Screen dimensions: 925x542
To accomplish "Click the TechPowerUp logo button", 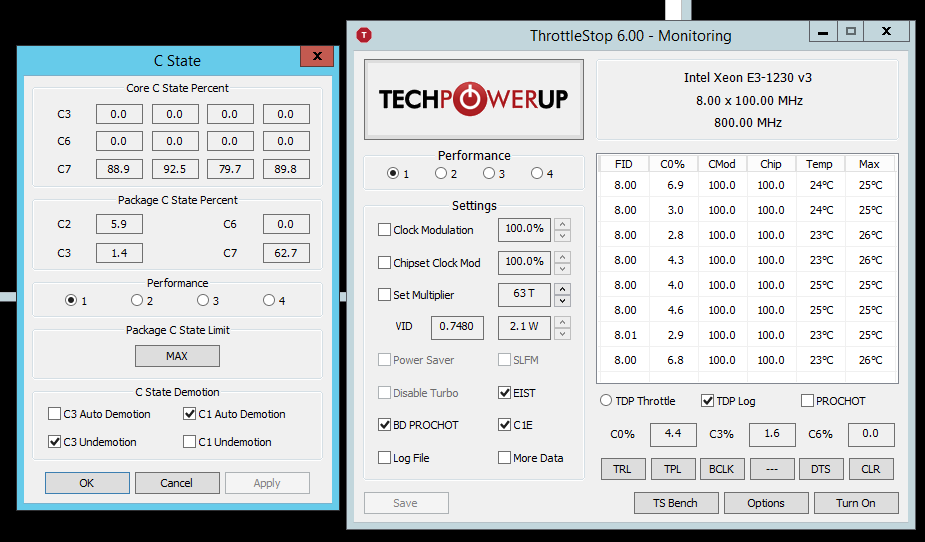I will 474,99.
